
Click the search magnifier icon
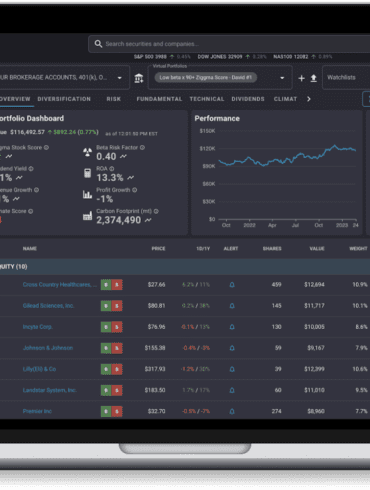pyautogui.click(x=98, y=44)
